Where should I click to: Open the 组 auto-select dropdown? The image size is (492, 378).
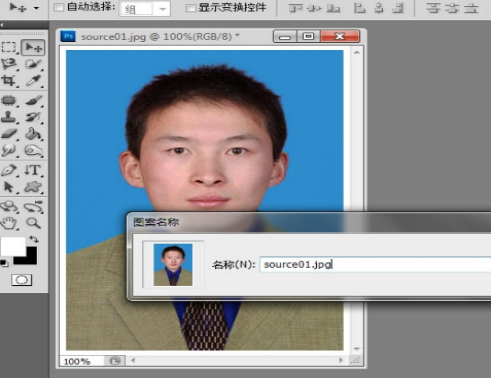point(145,9)
